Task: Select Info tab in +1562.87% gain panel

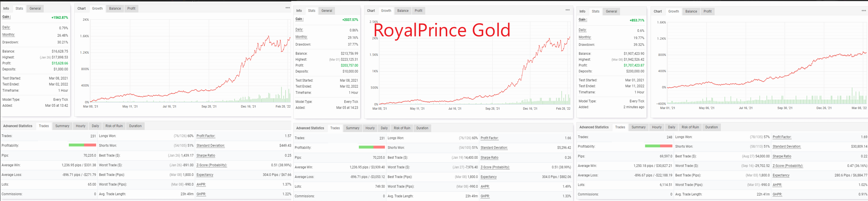Action: pyautogui.click(x=6, y=8)
